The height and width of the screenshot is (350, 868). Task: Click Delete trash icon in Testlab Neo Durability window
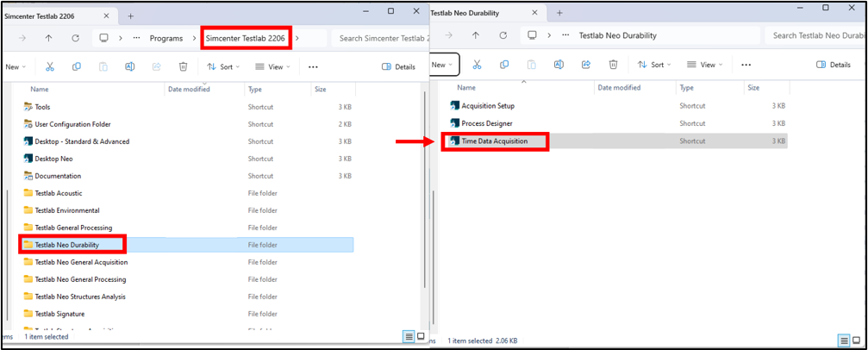point(614,65)
